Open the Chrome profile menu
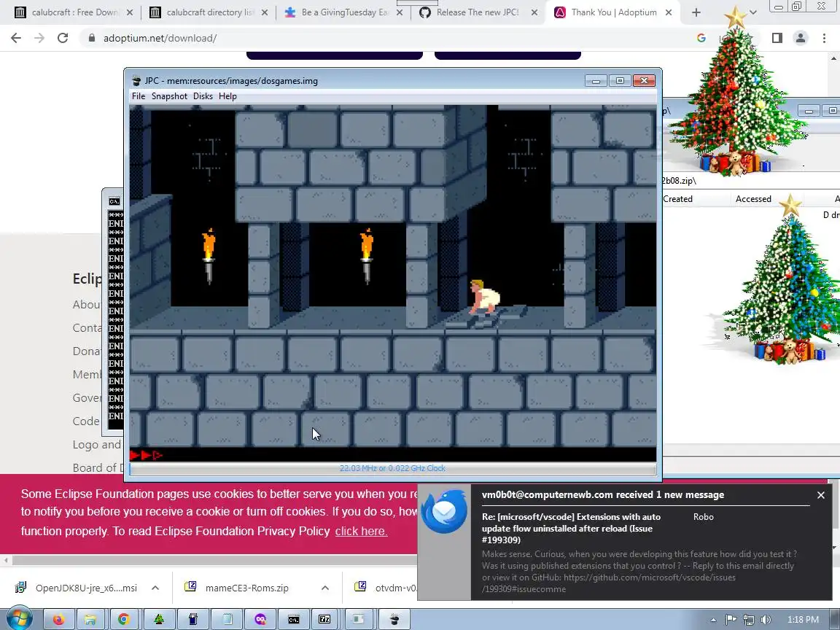Screen dimensions: 840x630 [x=801, y=38]
